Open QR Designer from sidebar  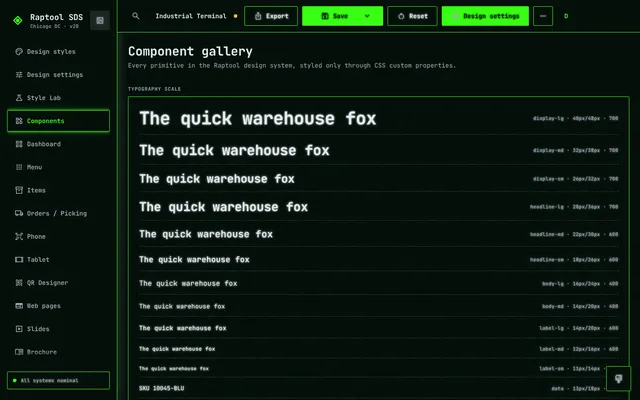(x=58, y=282)
